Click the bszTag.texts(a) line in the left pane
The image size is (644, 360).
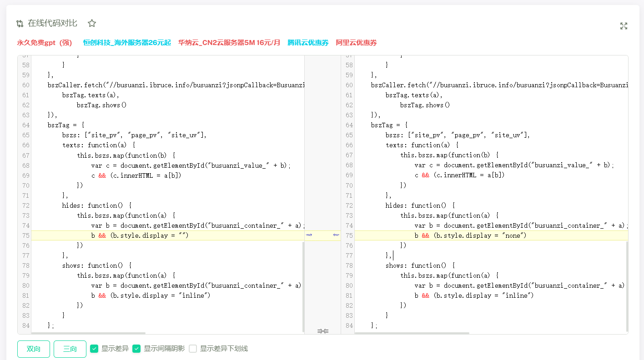point(91,95)
